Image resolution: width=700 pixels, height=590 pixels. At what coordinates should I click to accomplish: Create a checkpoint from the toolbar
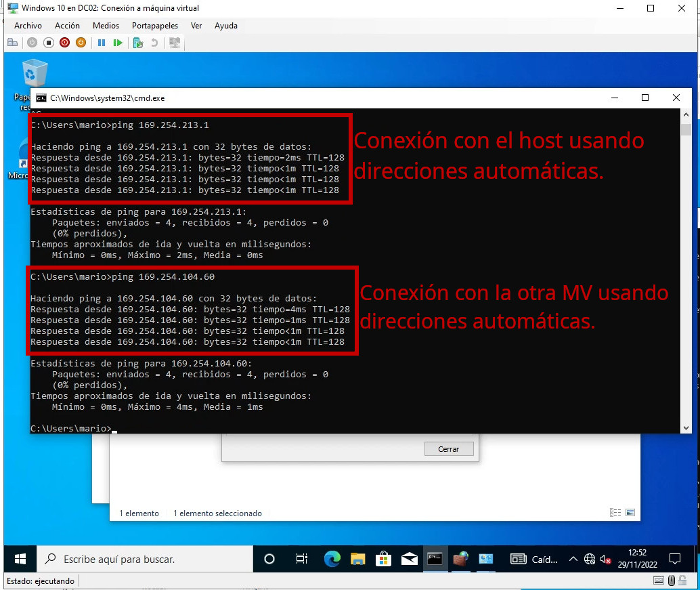(138, 43)
